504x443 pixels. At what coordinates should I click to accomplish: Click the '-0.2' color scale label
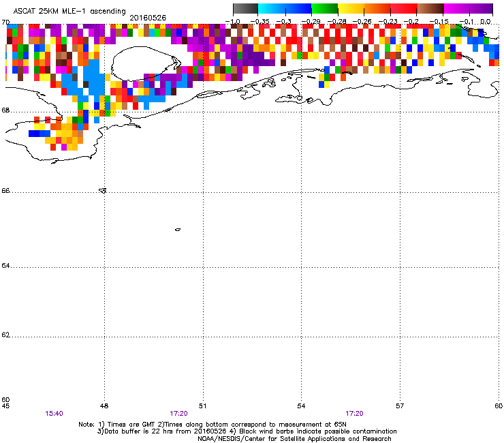[411, 22]
